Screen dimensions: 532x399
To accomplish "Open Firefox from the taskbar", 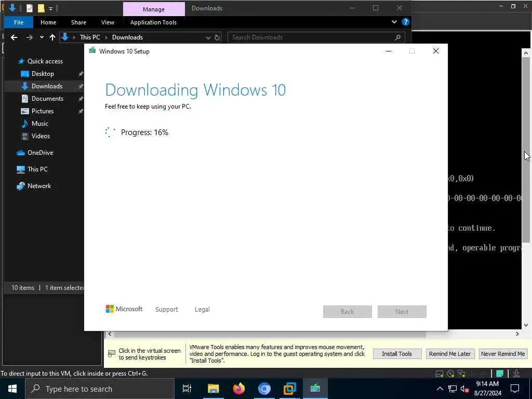I will 239,389.
